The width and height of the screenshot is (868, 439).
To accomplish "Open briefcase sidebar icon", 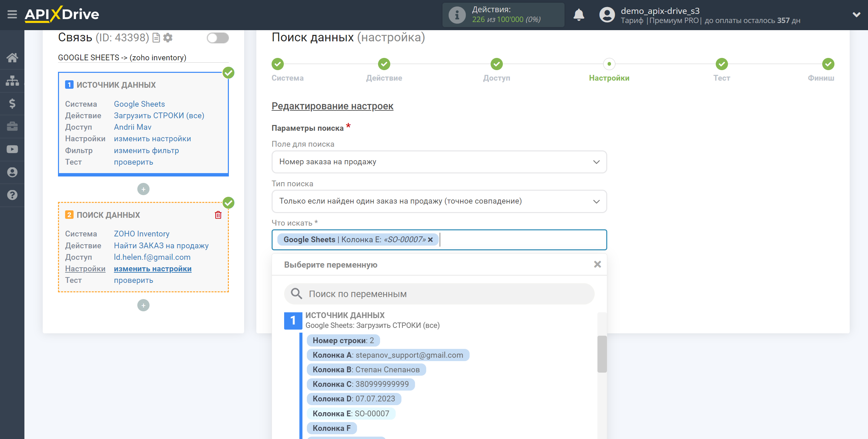I will click(x=12, y=126).
